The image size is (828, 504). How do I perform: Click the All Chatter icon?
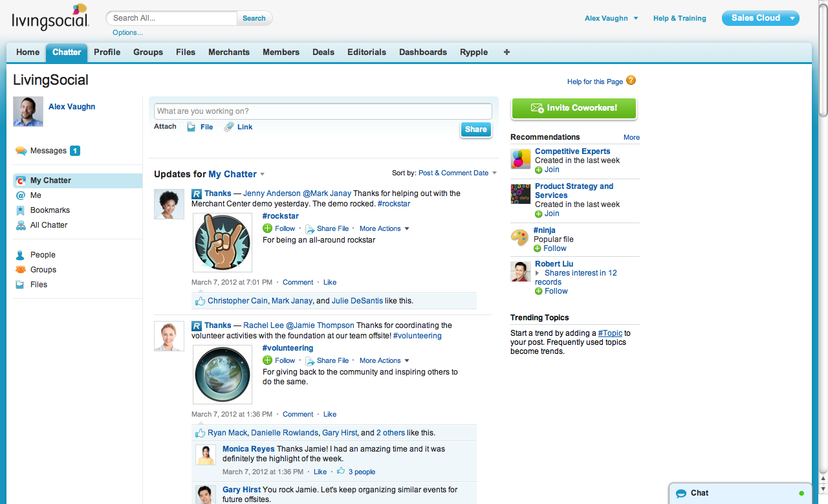(21, 225)
